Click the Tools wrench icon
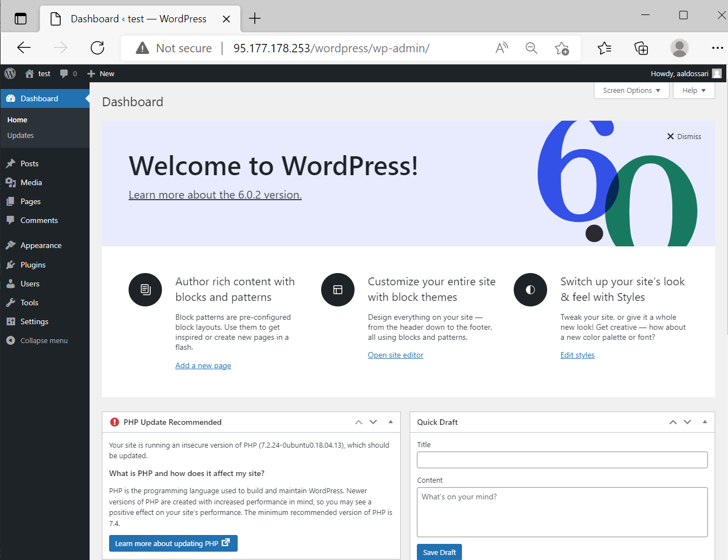The image size is (728, 560). tap(11, 303)
